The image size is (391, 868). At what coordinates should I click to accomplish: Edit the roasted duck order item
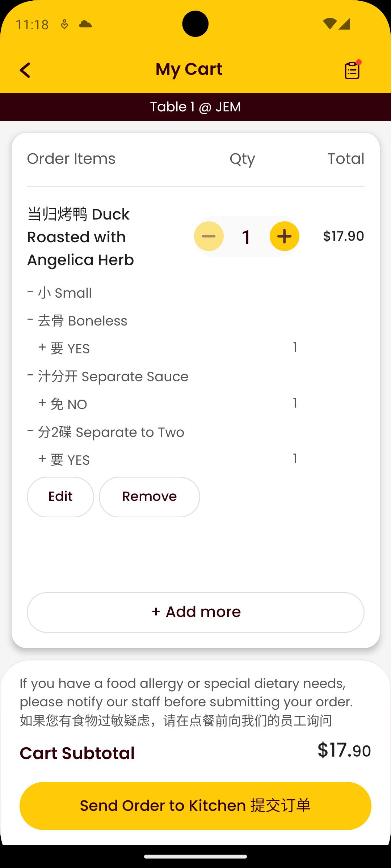coord(60,497)
